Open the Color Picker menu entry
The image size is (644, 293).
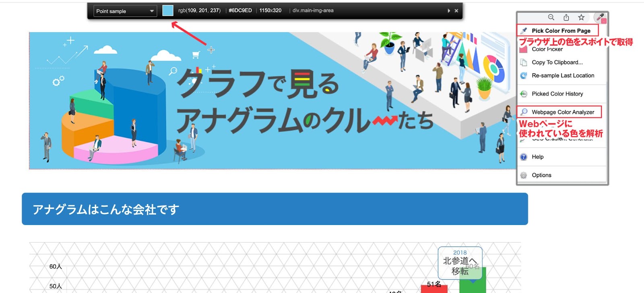[x=547, y=49]
